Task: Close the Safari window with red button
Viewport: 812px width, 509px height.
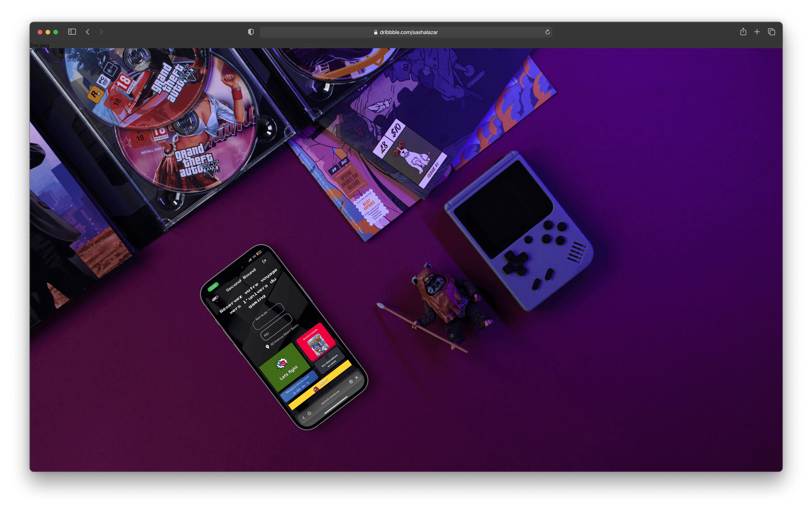Action: click(40, 32)
